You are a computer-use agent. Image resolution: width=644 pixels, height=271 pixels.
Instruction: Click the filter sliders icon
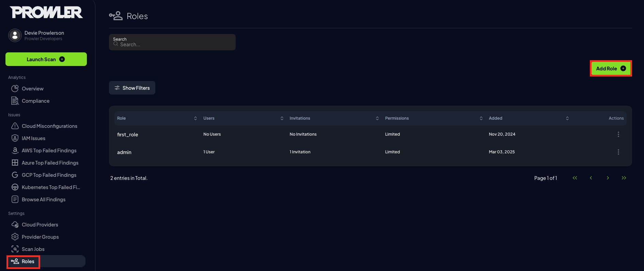tap(117, 88)
